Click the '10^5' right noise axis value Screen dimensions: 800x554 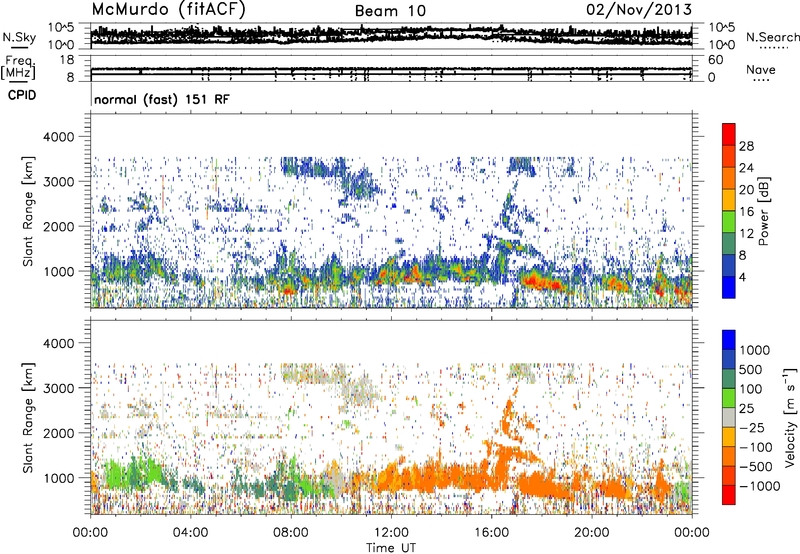(x=721, y=27)
